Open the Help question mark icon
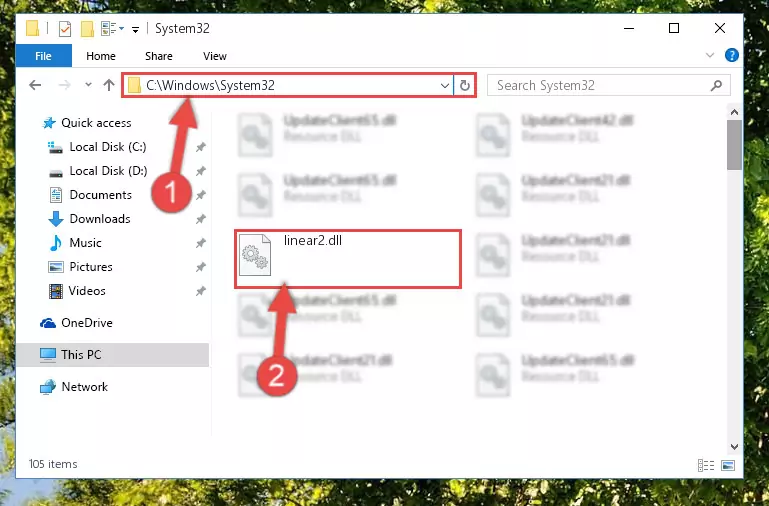 point(731,55)
